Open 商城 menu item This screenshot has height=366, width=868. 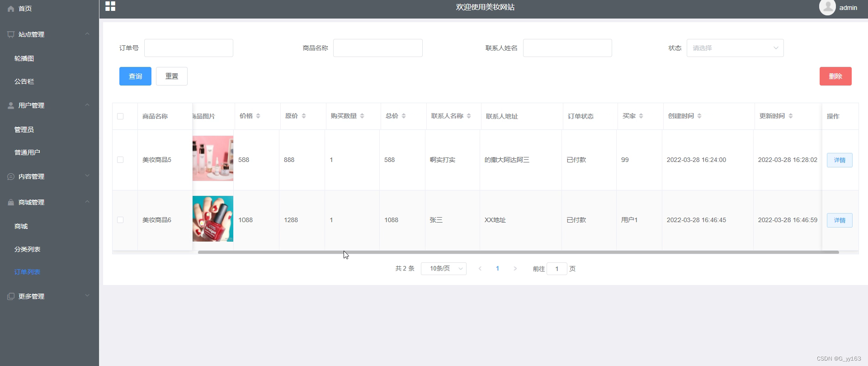pos(21,226)
